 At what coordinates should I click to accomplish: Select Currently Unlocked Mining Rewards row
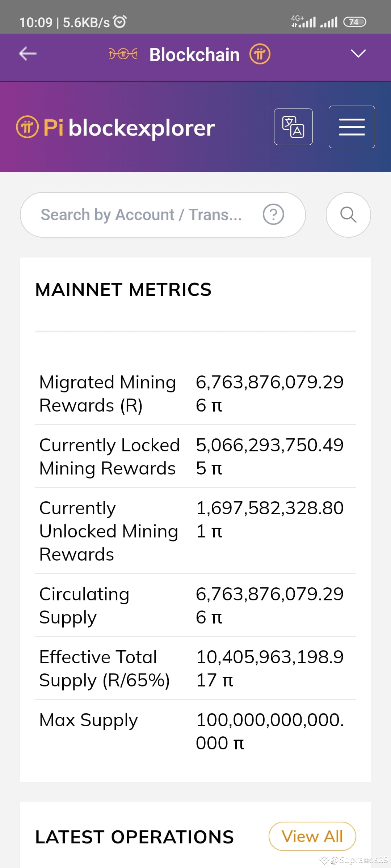195,531
